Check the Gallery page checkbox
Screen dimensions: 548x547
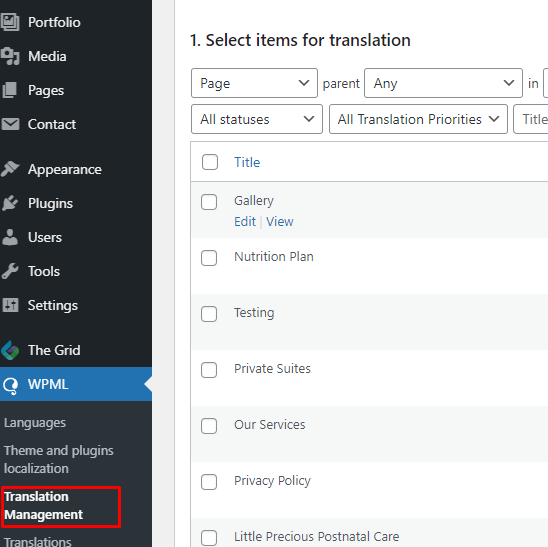[209, 202]
